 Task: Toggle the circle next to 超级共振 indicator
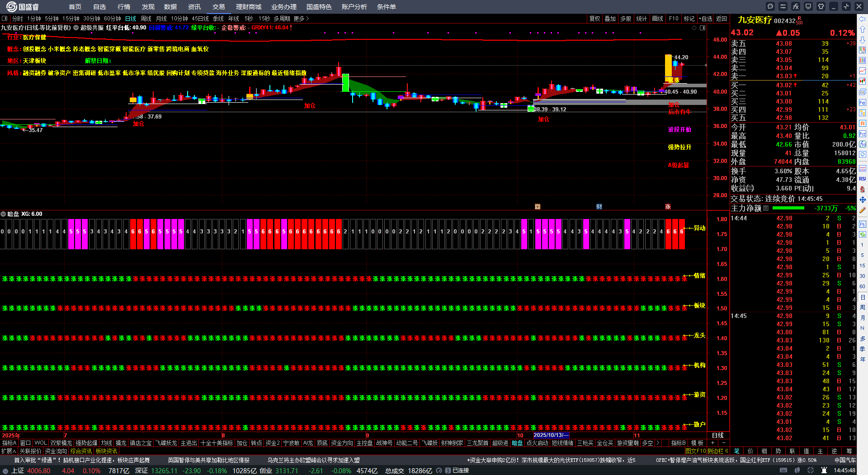point(76,28)
